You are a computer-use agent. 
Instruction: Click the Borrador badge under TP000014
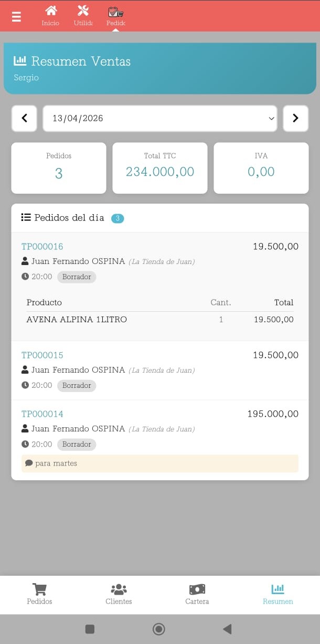[x=77, y=445]
